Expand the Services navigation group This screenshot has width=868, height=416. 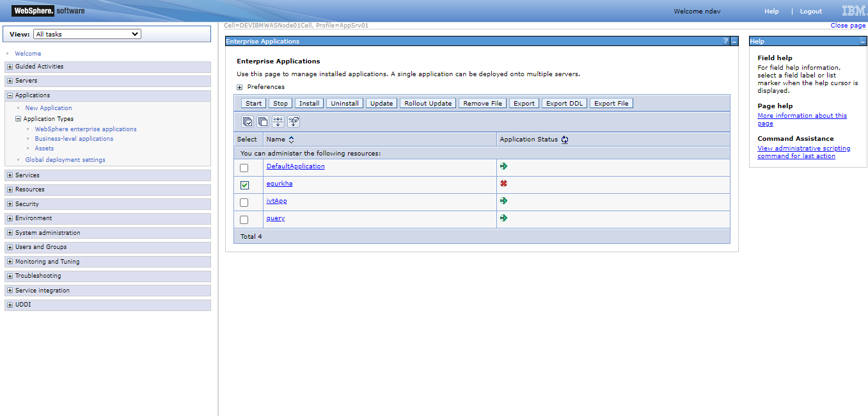click(x=10, y=175)
